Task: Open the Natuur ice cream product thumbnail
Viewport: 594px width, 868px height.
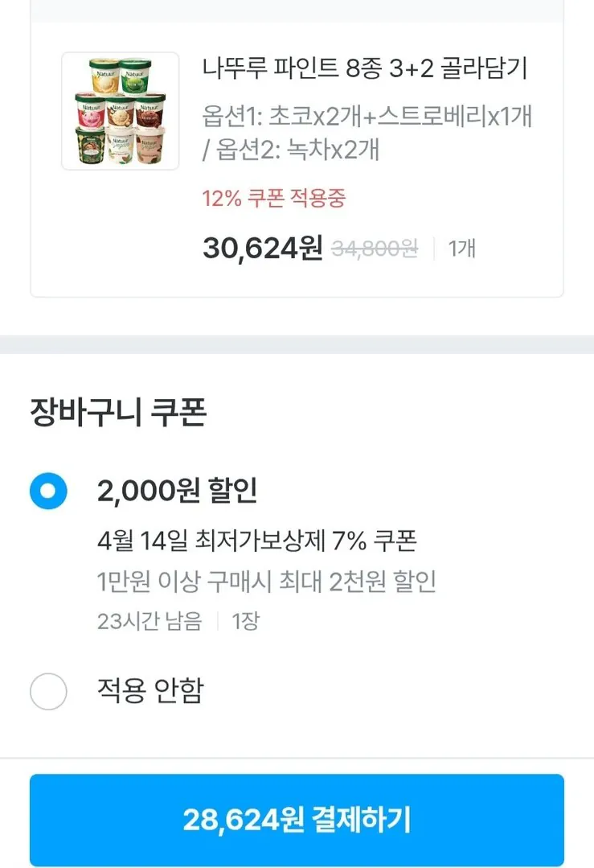Action: click(121, 111)
